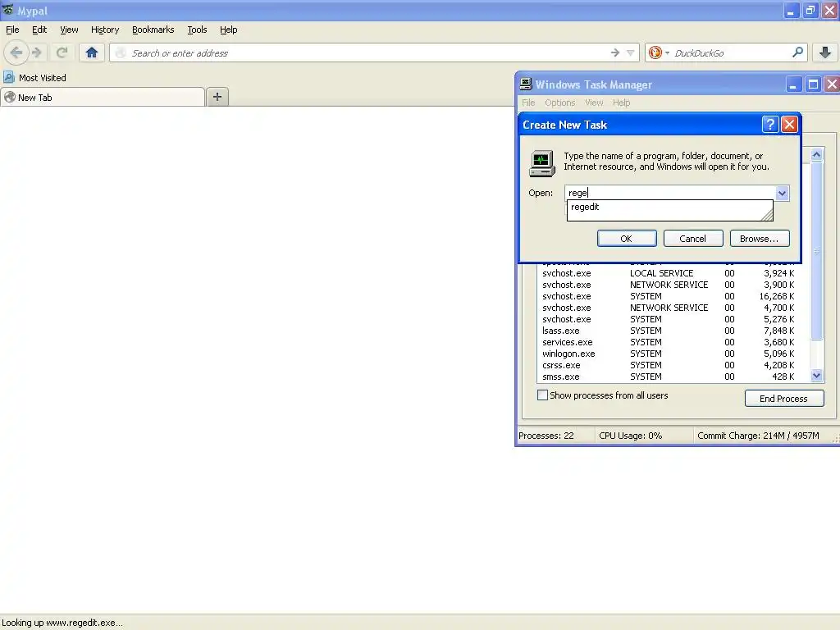Open the Mypal Help menu
840x630 pixels.
pos(229,30)
